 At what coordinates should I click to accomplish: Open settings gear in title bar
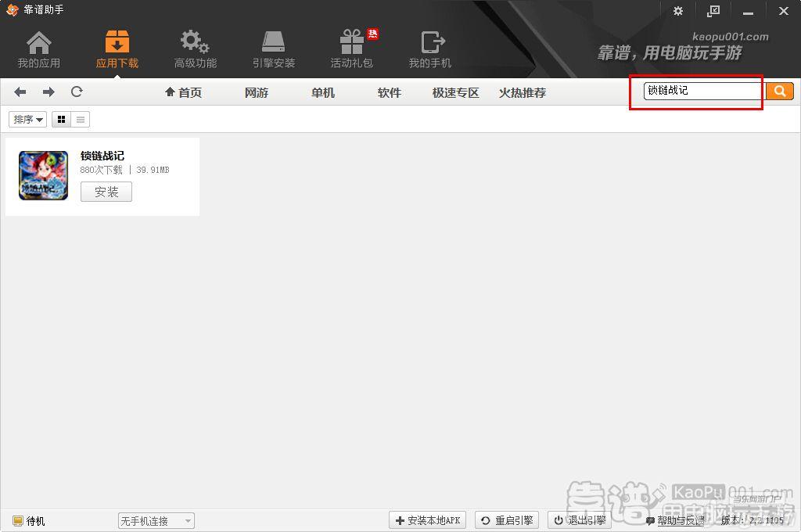678,11
